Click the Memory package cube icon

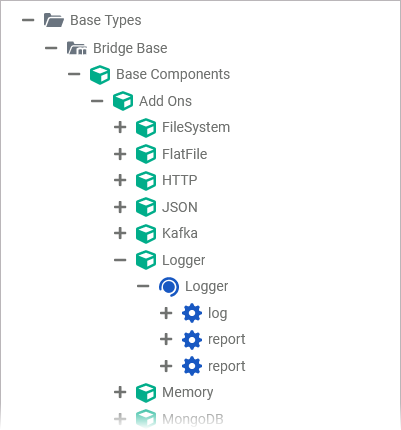coord(146,393)
